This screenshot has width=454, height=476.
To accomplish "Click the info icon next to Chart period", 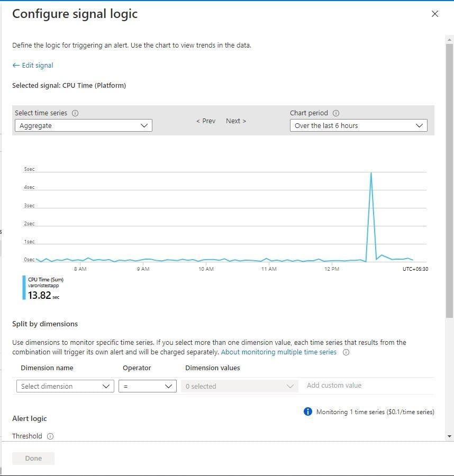I will tap(336, 113).
